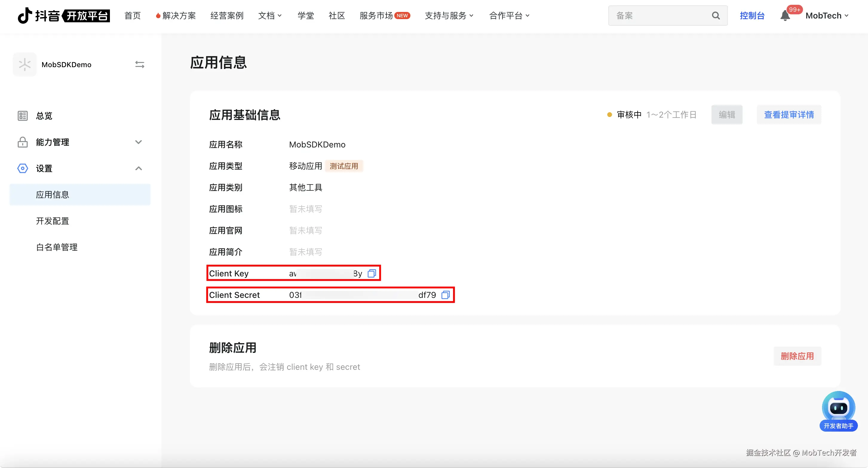The height and width of the screenshot is (468, 868).
Task: Click the overview (总览) sidebar icon
Action: tap(23, 116)
